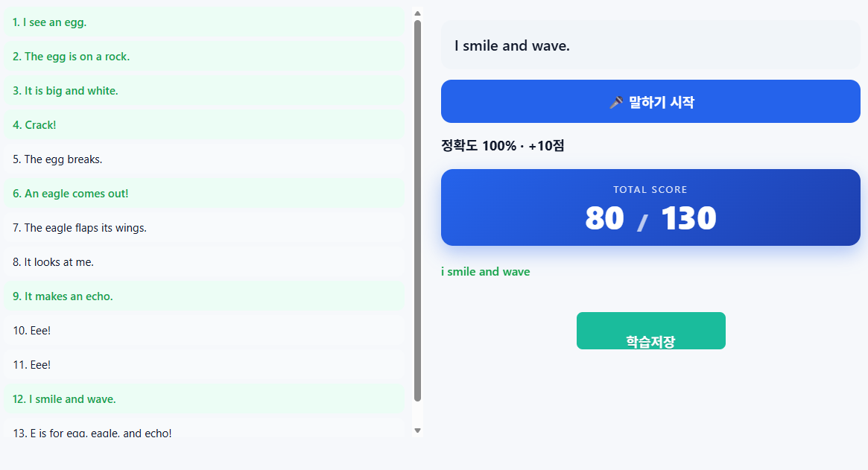Viewport: 868px width, 470px height.
Task: Click the TOTAL SCORE 80 / 130 card
Action: [650, 207]
